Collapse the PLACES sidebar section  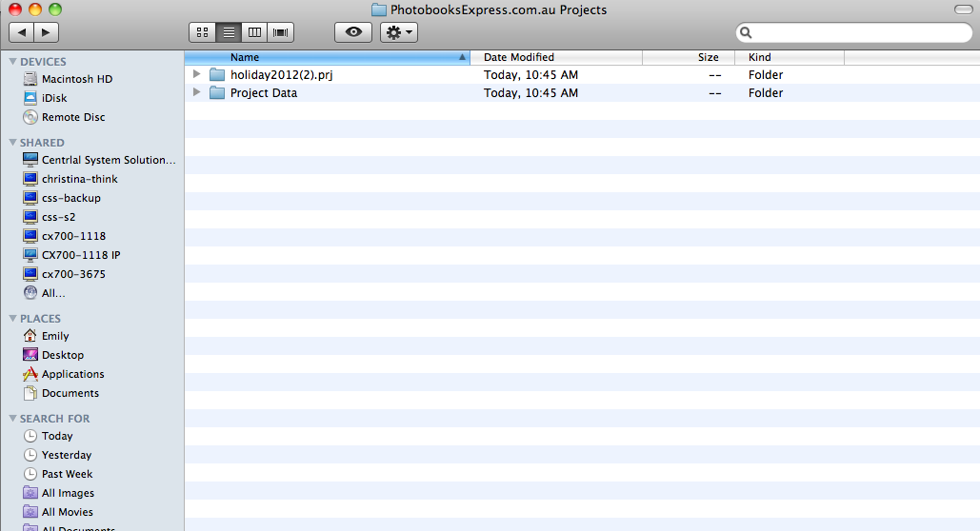[12, 319]
